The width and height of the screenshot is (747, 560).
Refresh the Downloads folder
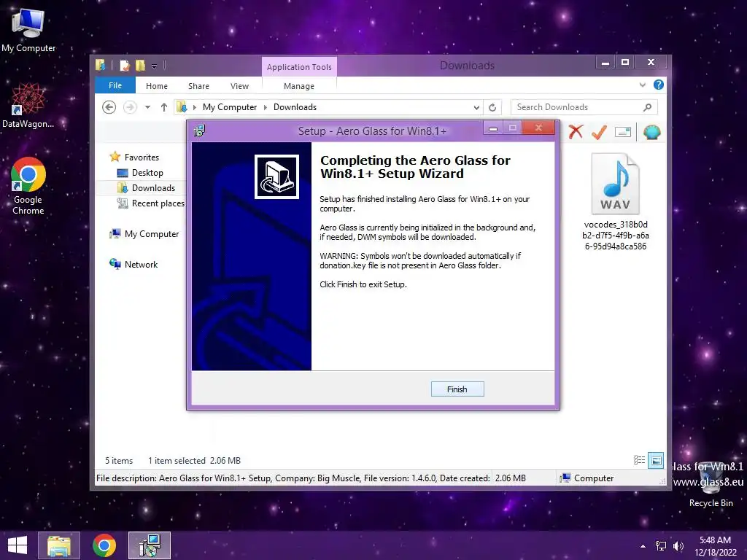[492, 107]
